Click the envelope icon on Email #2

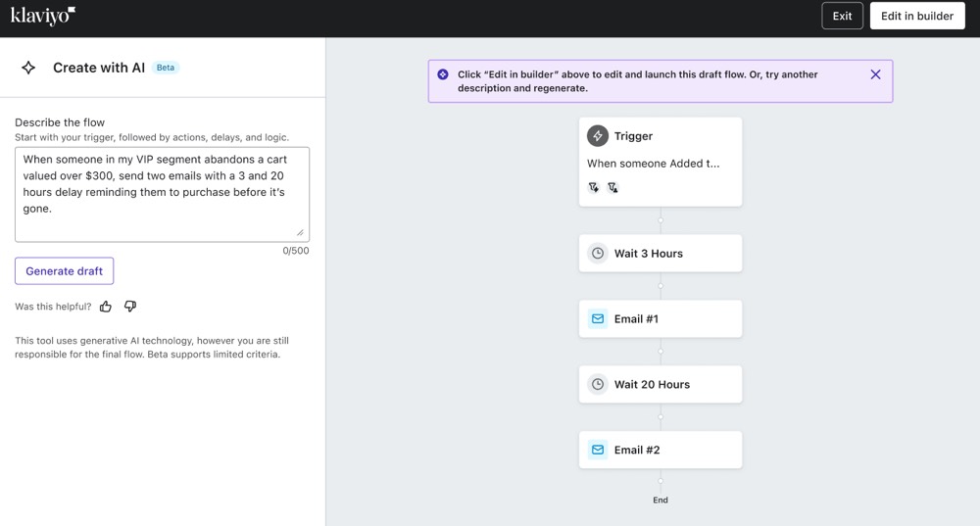click(598, 450)
